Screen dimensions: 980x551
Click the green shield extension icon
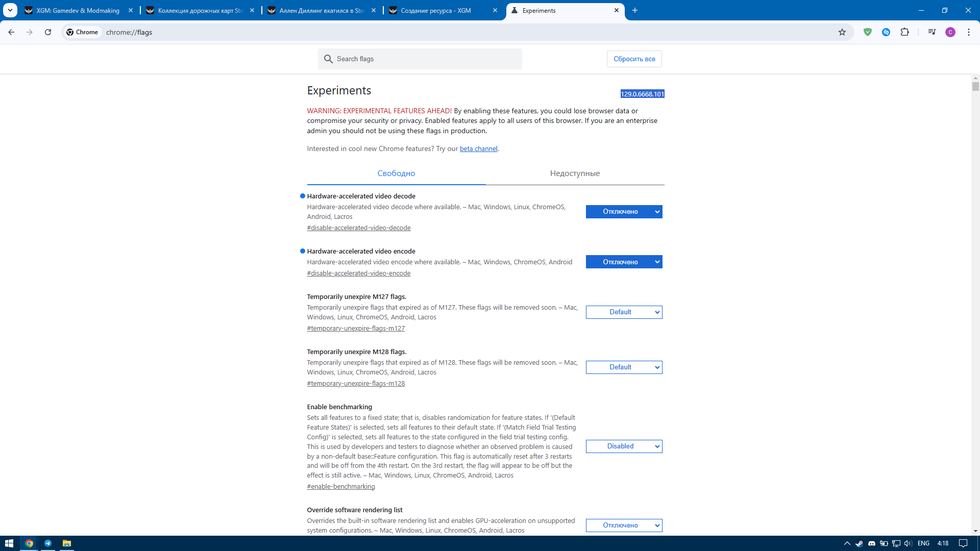[868, 32]
